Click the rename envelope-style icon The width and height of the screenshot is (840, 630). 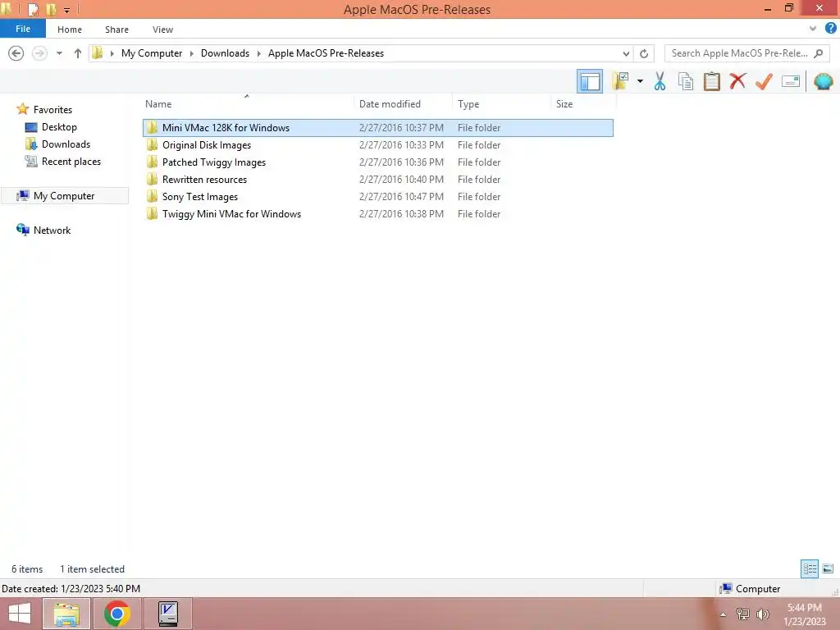pos(790,81)
